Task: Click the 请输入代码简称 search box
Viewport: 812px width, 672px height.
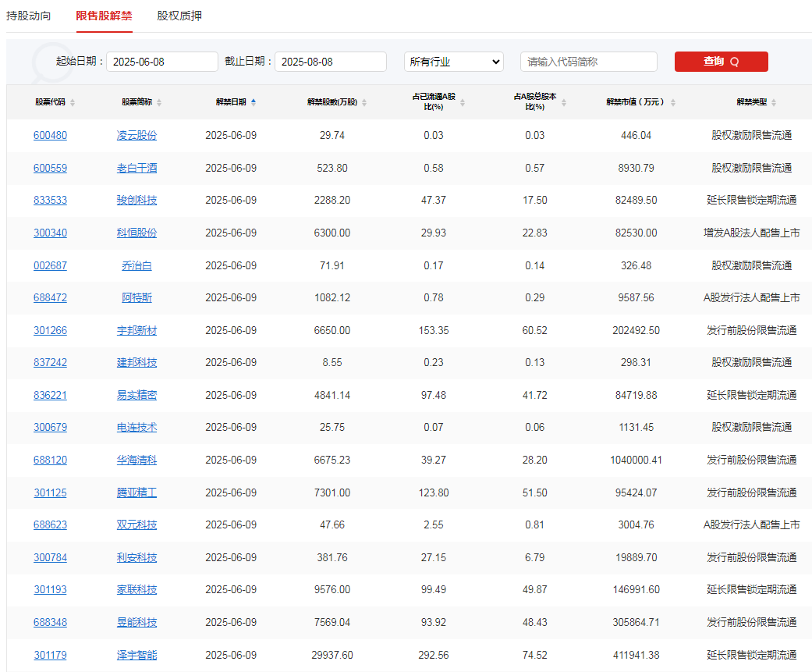Action: (588, 62)
